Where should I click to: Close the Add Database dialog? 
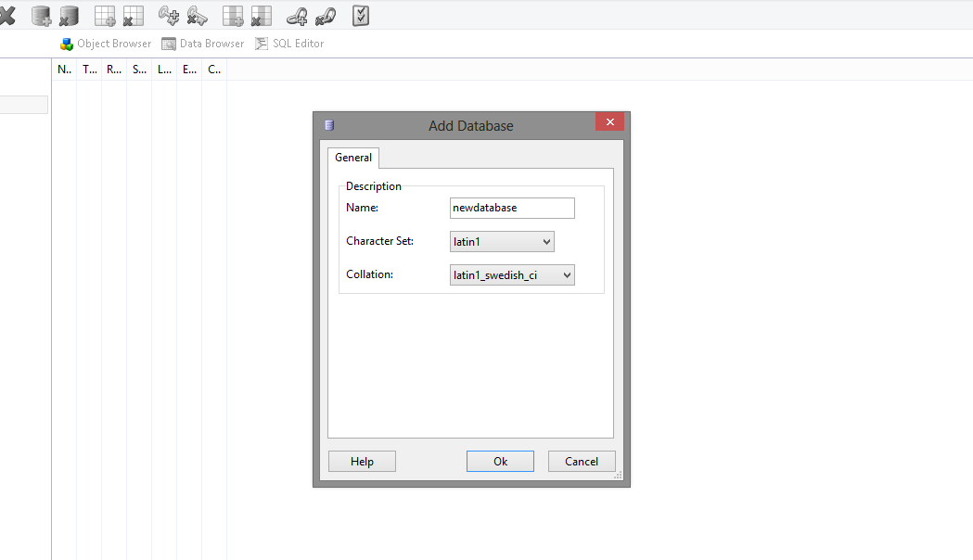click(x=610, y=122)
